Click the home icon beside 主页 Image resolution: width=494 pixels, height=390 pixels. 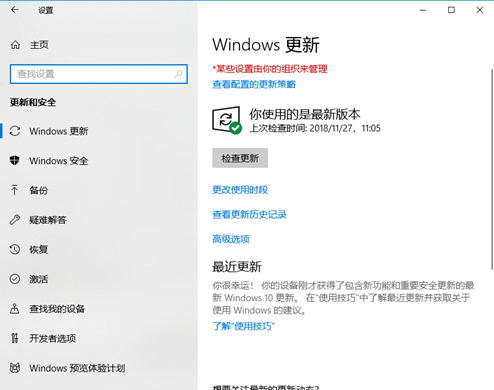click(15, 45)
